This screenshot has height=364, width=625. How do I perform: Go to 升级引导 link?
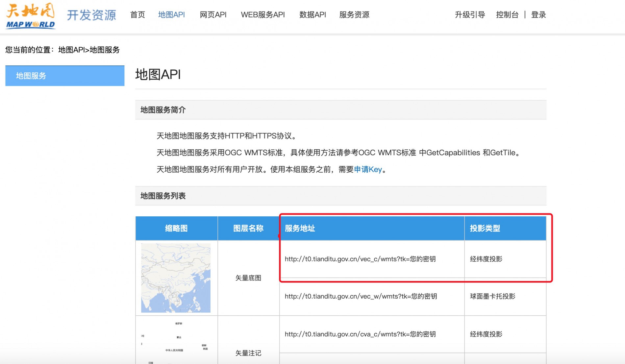[470, 15]
